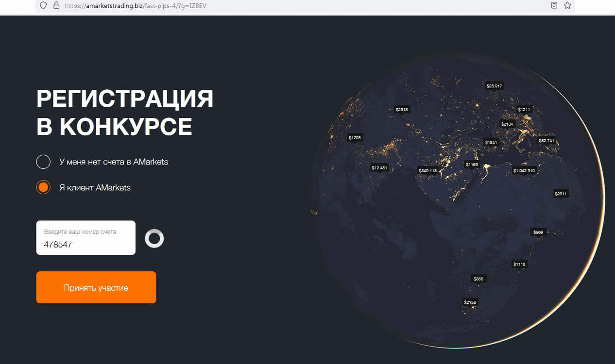The height and width of the screenshot is (364, 615).
Task: Click the $12 481 map label
Action: [379, 168]
